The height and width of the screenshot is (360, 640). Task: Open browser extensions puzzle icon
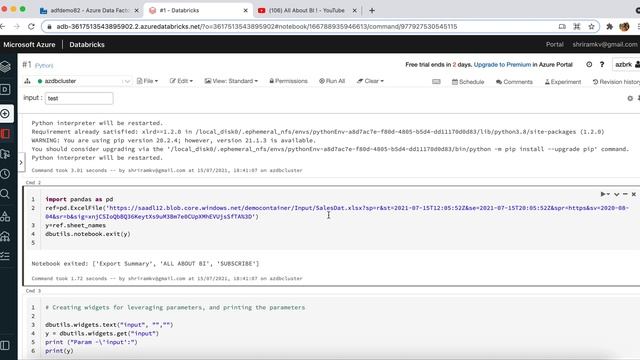[x=609, y=27]
